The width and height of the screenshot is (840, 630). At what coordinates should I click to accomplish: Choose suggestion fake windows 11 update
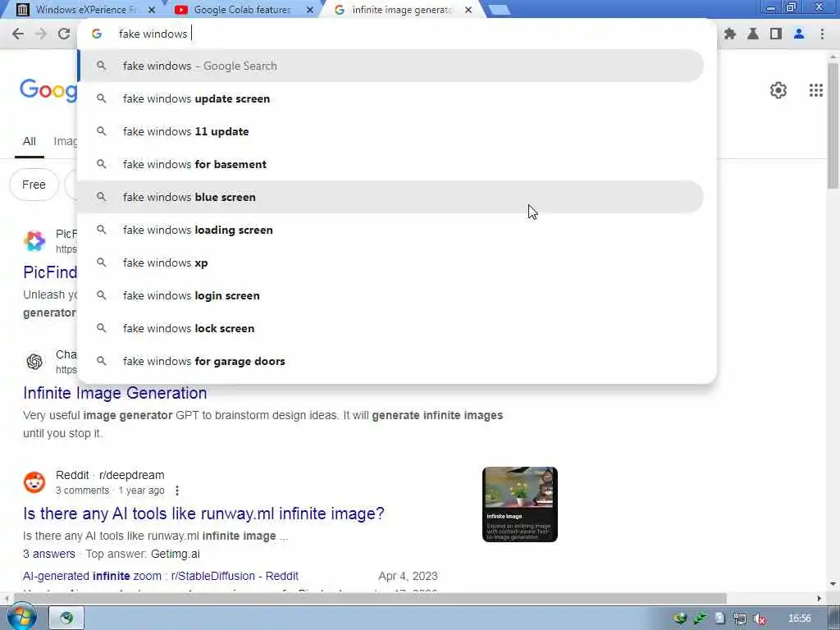tap(391, 131)
